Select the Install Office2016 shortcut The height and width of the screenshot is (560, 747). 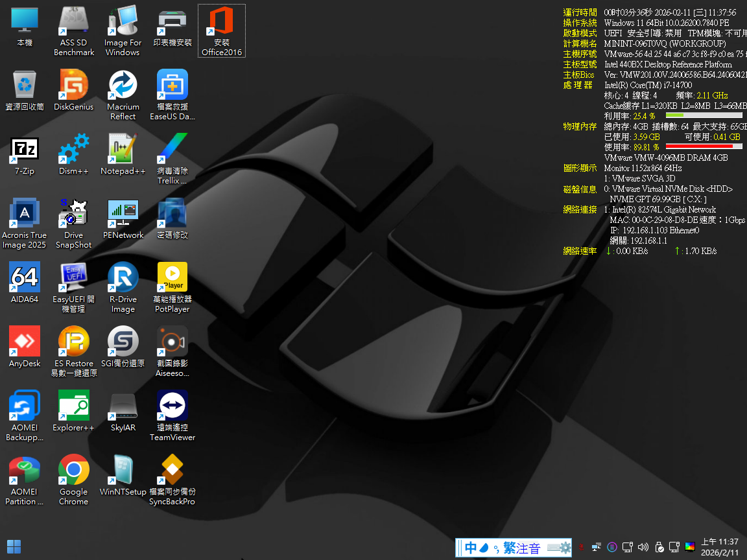click(221, 22)
